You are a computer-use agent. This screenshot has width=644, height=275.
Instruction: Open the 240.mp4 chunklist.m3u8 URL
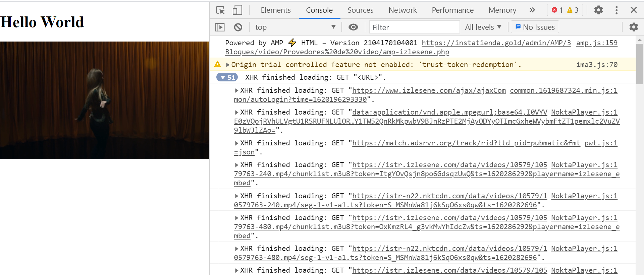(427, 174)
